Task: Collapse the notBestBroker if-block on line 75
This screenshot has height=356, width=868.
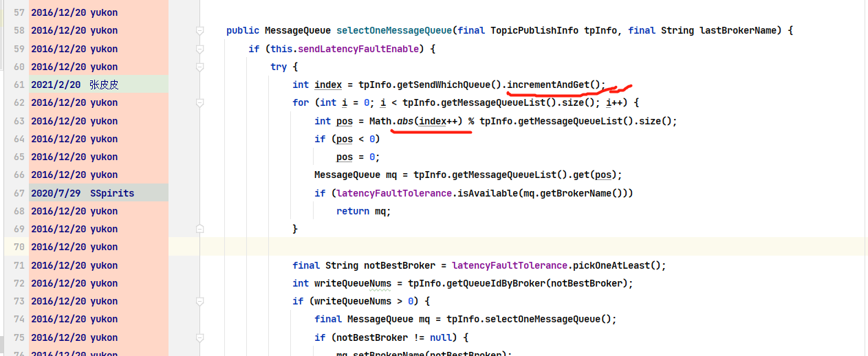Action: [199, 337]
